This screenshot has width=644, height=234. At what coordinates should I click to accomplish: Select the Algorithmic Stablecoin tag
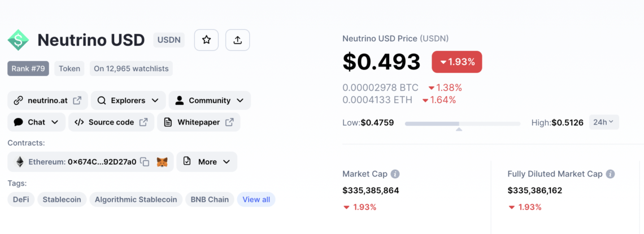coord(136,200)
